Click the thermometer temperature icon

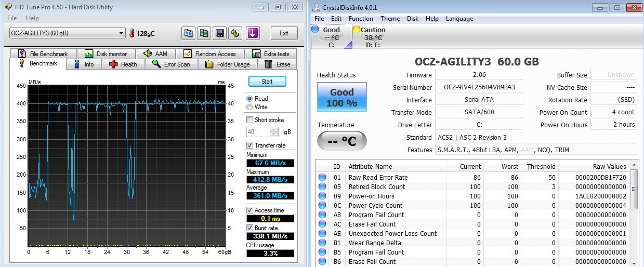coord(132,33)
